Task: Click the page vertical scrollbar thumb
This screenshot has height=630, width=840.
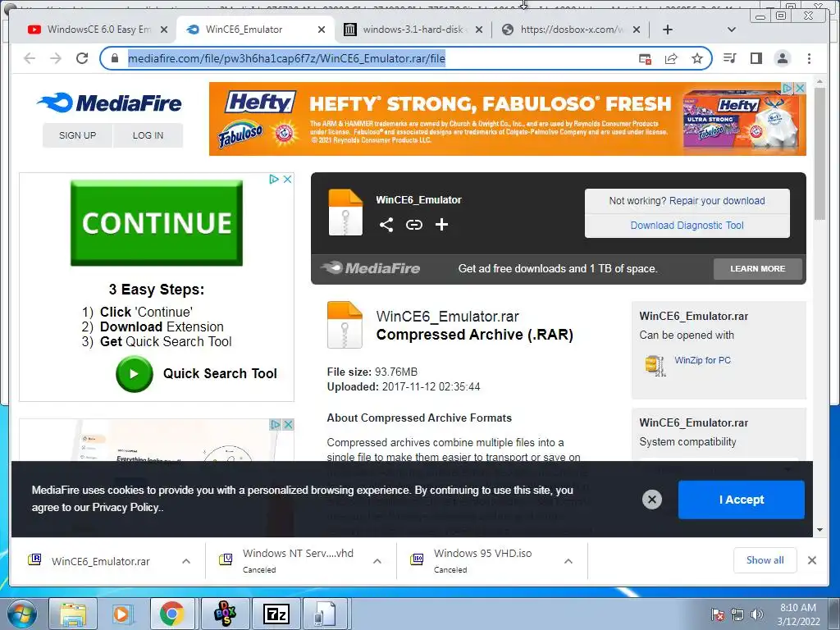Action: pyautogui.click(x=819, y=153)
